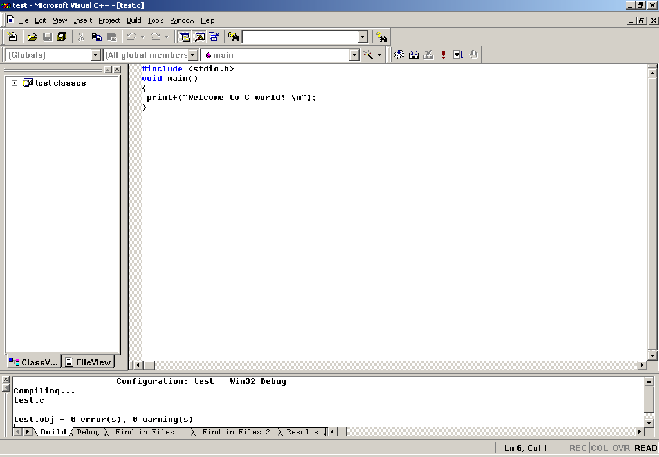This screenshot has width=659, height=457.
Task: Select the Debug output tab
Action: click(x=87, y=432)
